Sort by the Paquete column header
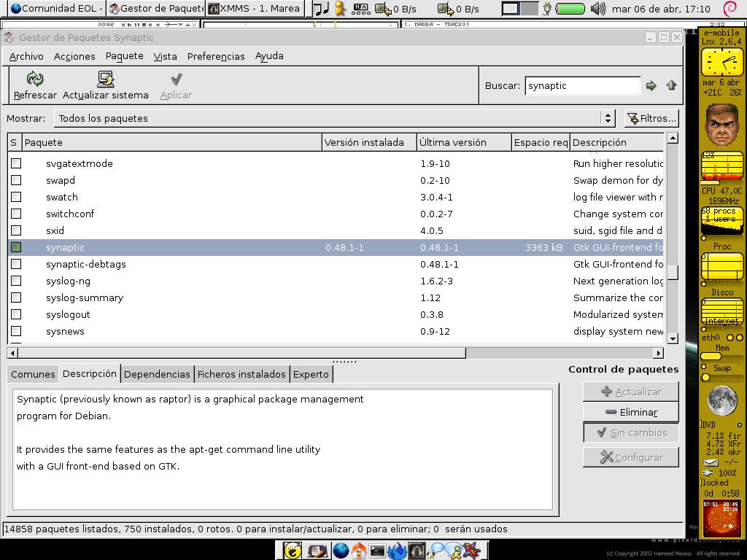Viewport: 747px width, 560px height. pos(171,142)
